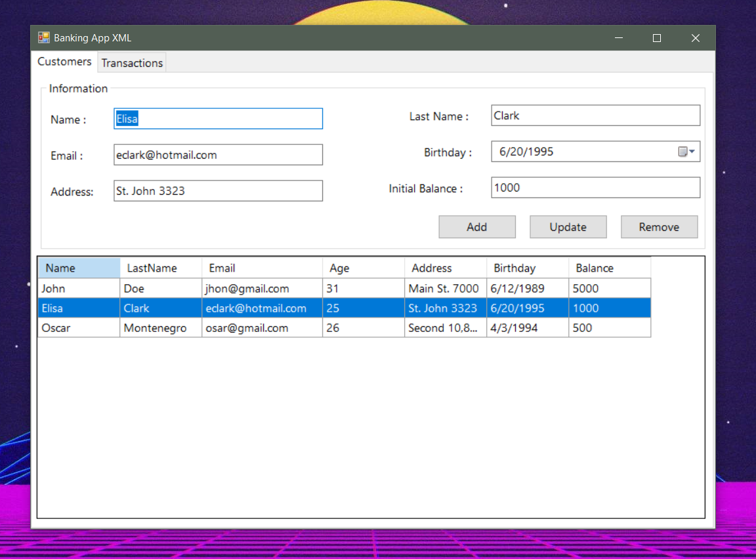Click the Address column header
Screen dimensions: 756x559
point(445,268)
